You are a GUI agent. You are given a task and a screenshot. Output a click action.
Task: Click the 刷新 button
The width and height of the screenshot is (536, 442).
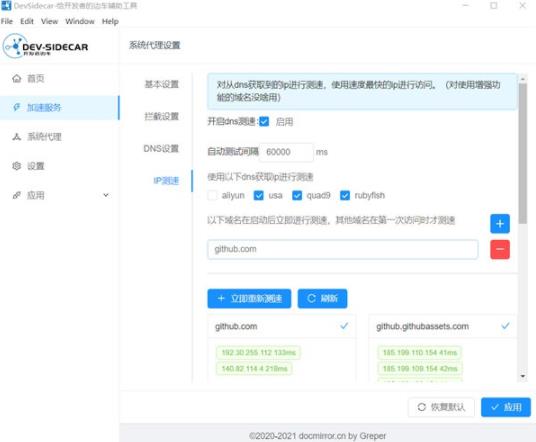(x=322, y=298)
